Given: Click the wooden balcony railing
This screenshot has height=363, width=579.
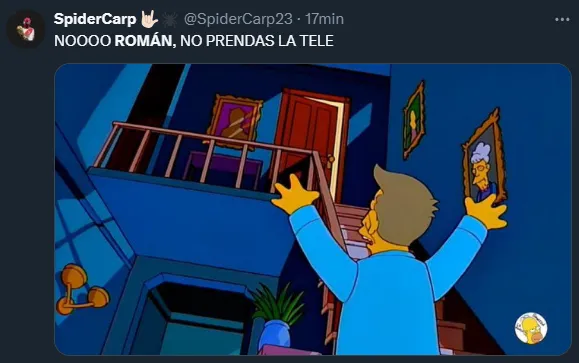Looking at the screenshot, I should 207,157.
